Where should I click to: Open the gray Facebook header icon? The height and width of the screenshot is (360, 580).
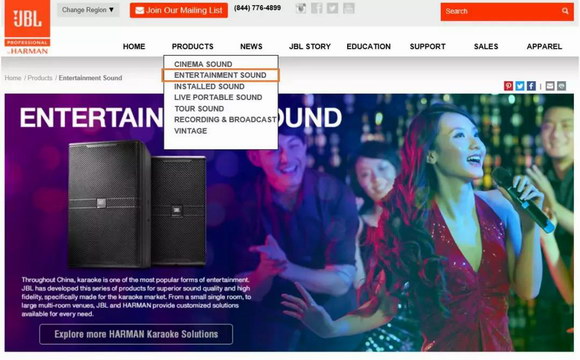[317, 8]
